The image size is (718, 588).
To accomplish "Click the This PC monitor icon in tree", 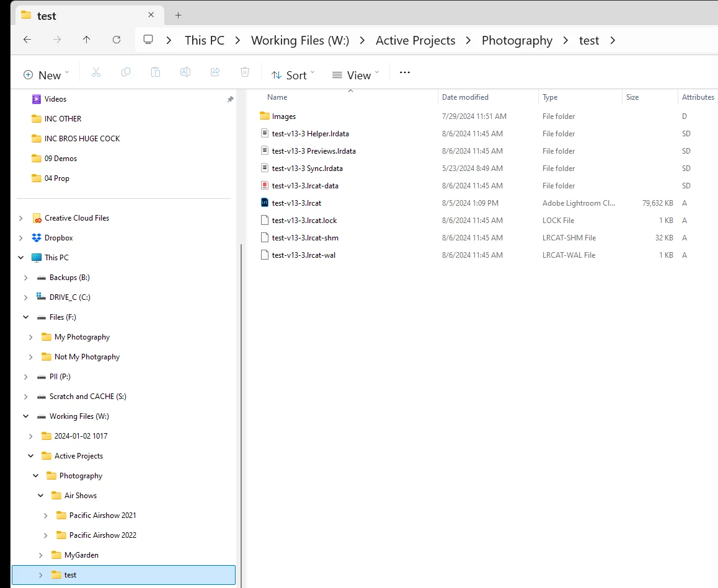I will coord(37,257).
